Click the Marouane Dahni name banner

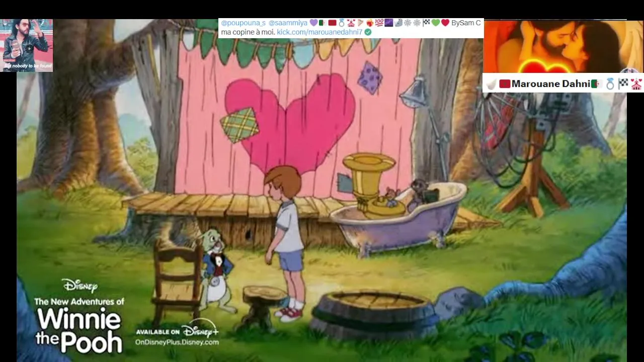[x=563, y=84]
